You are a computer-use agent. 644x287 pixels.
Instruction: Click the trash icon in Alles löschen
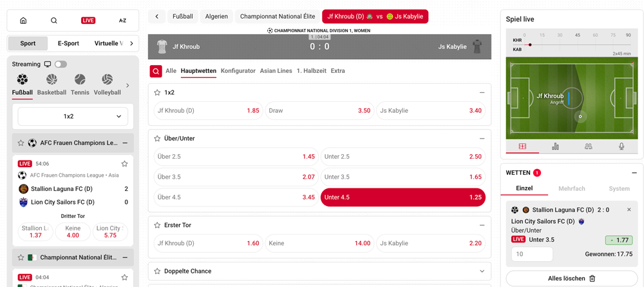click(592, 279)
